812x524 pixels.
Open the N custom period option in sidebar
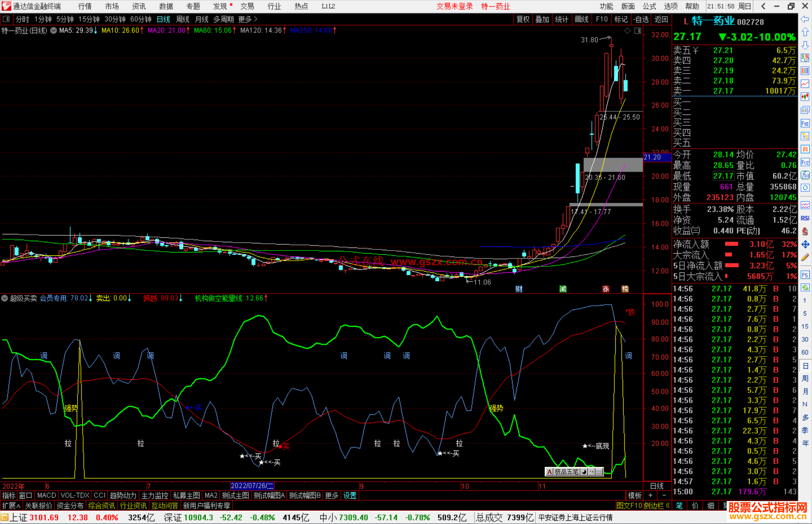tap(805, 405)
